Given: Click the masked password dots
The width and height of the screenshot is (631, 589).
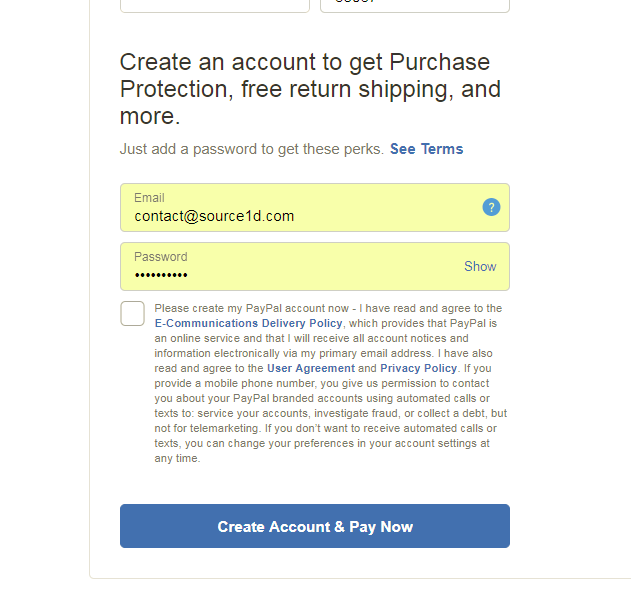Looking at the screenshot, I should (x=161, y=275).
